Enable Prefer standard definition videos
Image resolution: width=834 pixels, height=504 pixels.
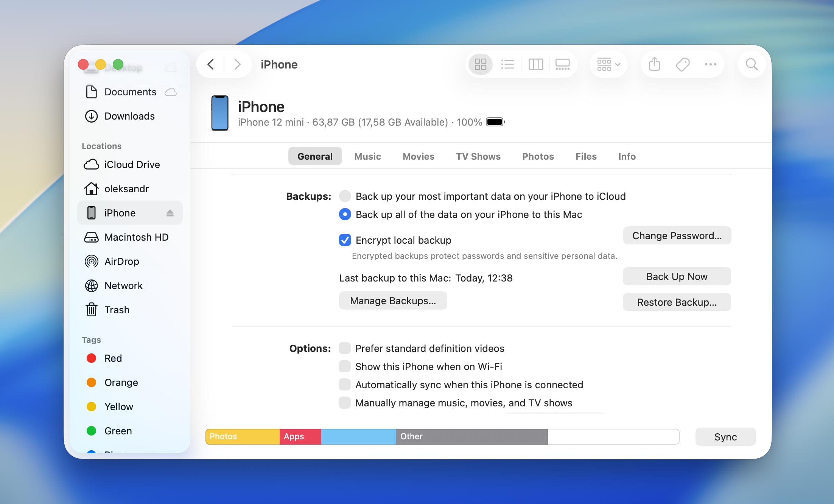point(345,348)
